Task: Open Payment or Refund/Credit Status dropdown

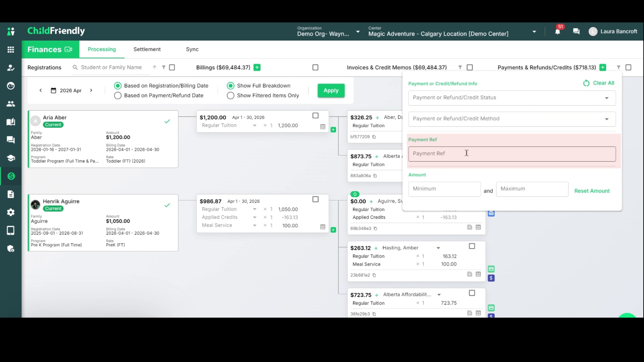Action: coord(512,98)
